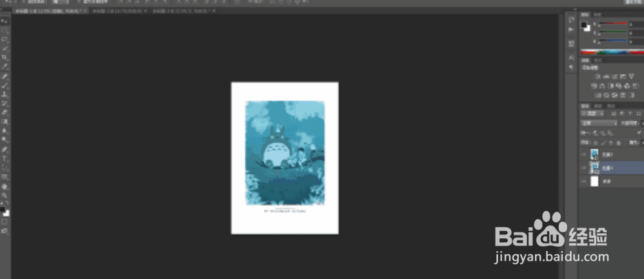Select the Rectangle shape tool
The image size is (644, 279).
[x=5, y=176]
